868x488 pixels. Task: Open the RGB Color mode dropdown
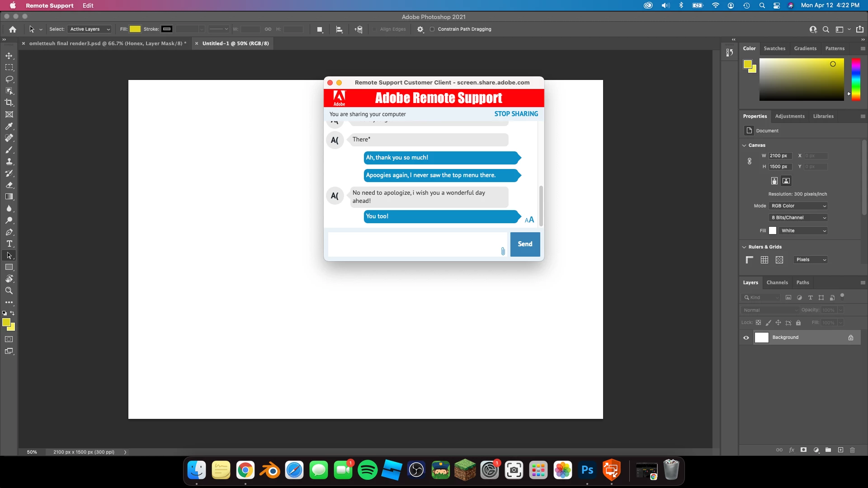[798, 206]
